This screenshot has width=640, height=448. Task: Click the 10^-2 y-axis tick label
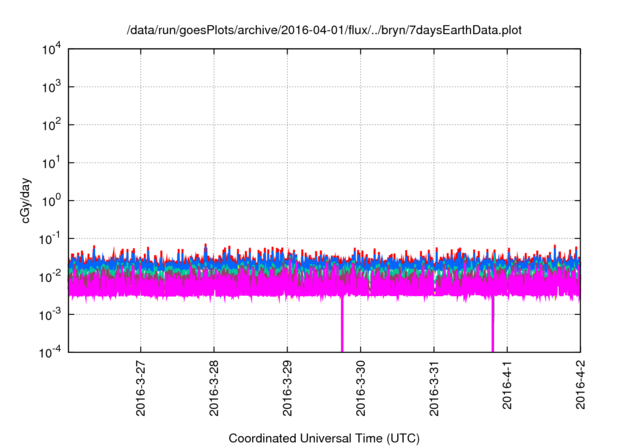(x=50, y=276)
